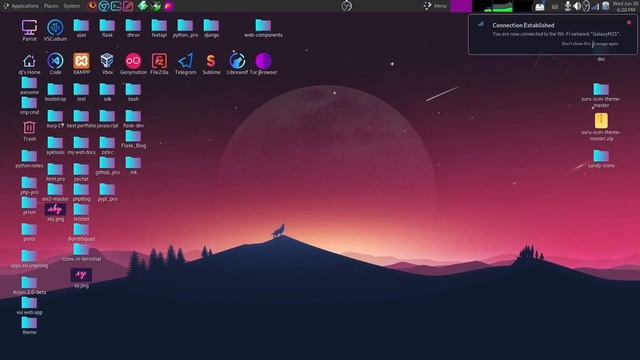The image size is (640, 360).
Task: Open the ay.png image thumbnail
Action: (x=81, y=278)
